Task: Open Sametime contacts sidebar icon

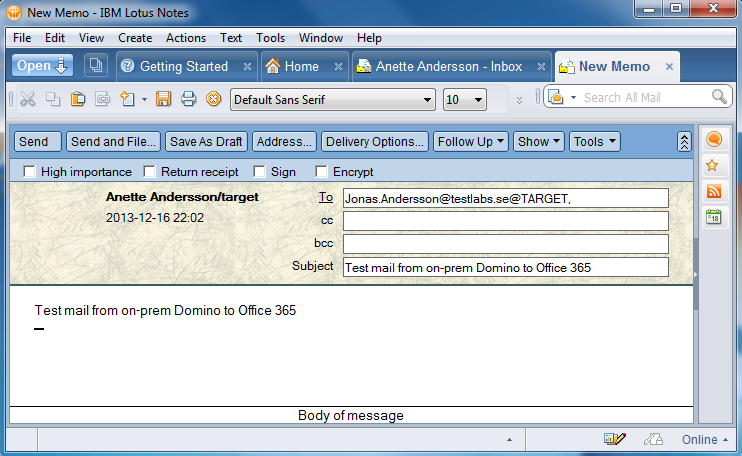Action: click(x=714, y=139)
